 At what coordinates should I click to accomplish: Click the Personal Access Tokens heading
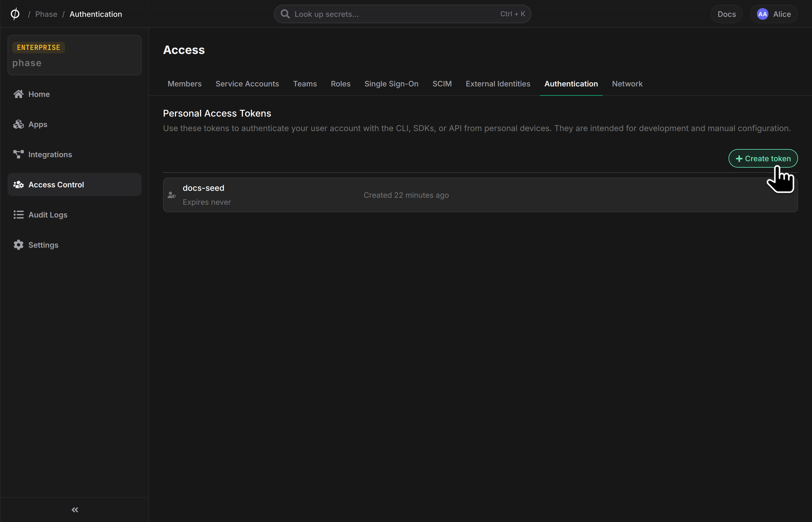point(217,113)
